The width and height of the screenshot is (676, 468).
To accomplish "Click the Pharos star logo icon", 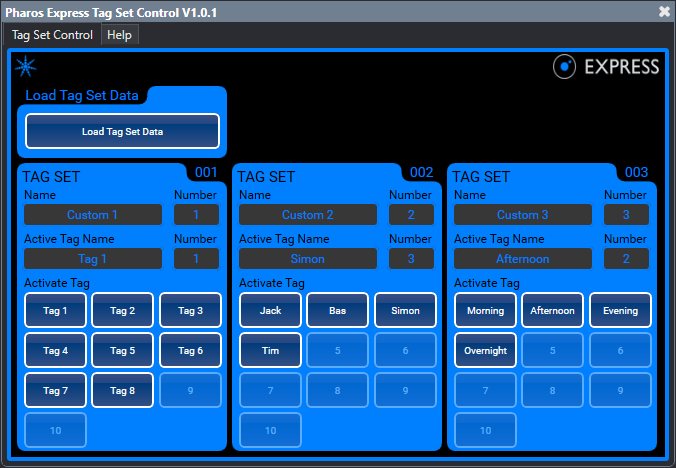I will [25, 67].
